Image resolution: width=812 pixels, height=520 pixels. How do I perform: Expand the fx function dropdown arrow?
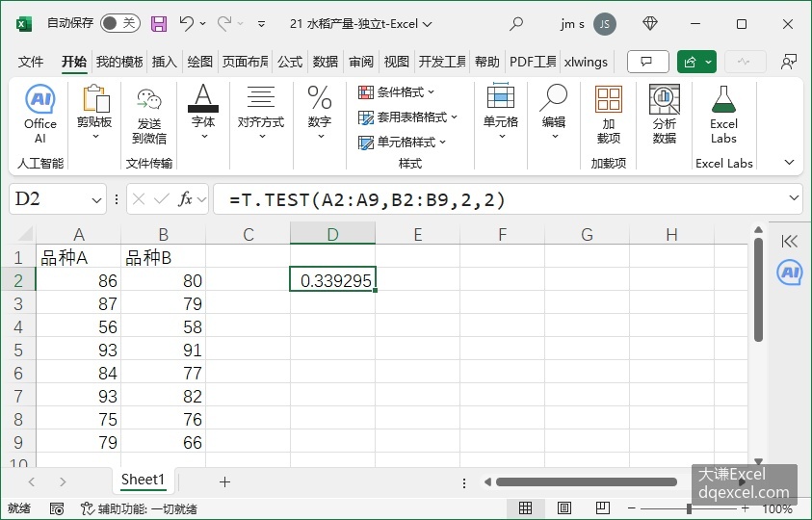click(202, 199)
